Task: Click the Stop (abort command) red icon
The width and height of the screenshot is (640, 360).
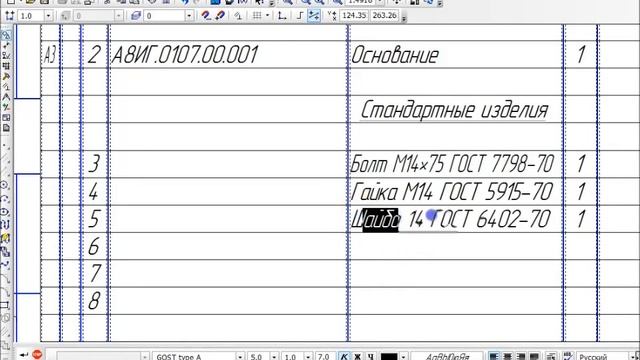Action: (37, 354)
